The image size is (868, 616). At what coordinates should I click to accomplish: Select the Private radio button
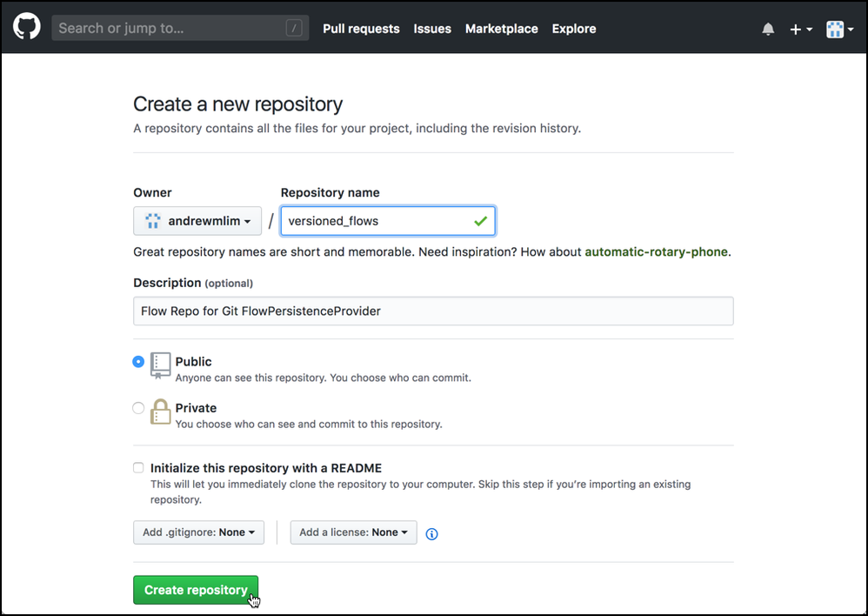coord(138,408)
